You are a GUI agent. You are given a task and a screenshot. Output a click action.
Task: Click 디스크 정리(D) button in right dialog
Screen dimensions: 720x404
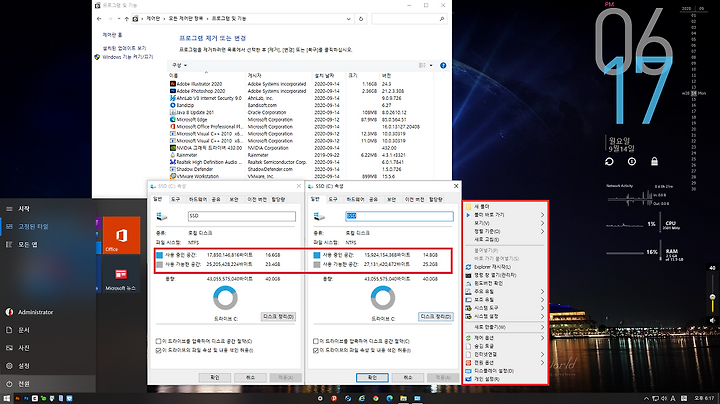click(436, 317)
